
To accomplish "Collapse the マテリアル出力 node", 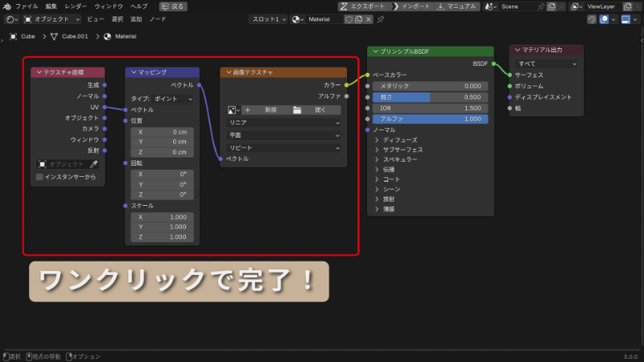I will coord(518,50).
